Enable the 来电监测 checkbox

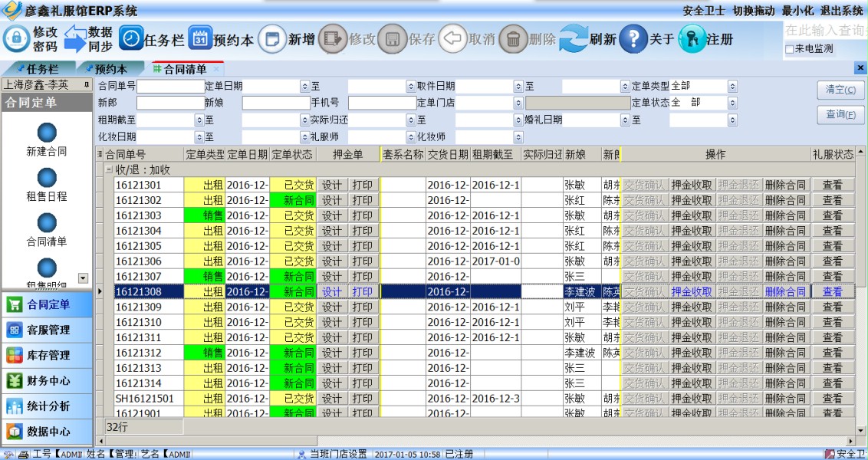tap(790, 49)
